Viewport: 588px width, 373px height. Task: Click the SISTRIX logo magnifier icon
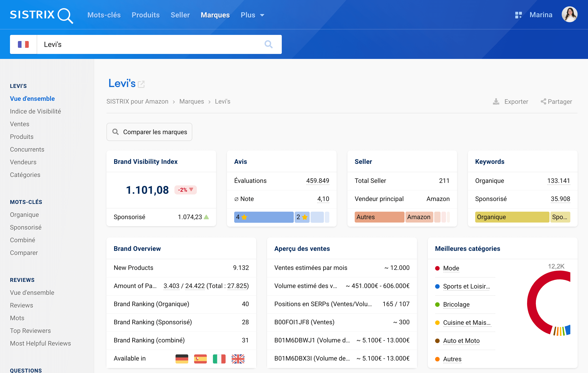(65, 16)
